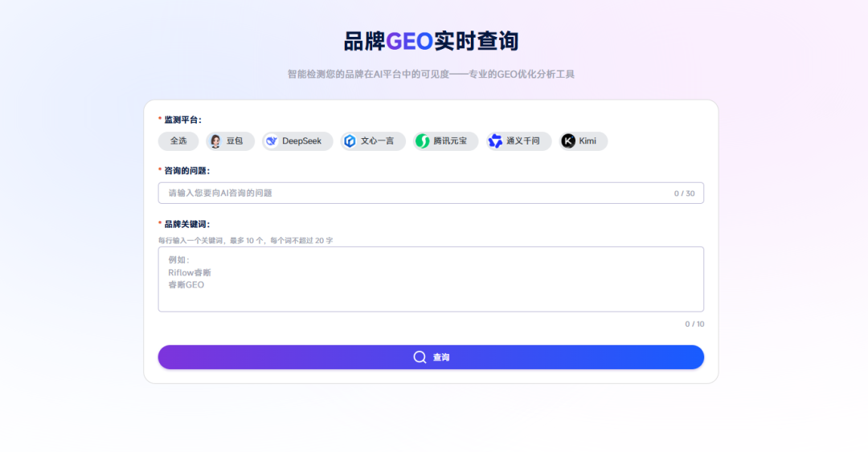The height and width of the screenshot is (452, 868).
Task: Click the black Kimi K logo icon
Action: [x=568, y=141]
